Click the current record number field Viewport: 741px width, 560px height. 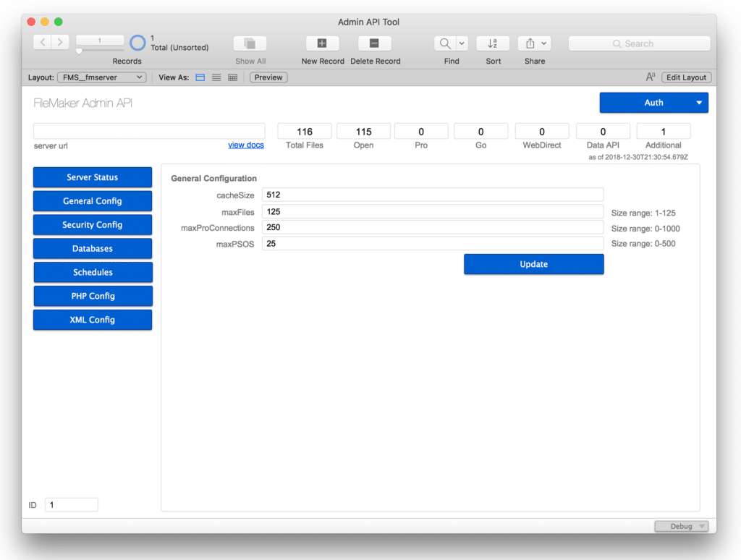click(100, 41)
